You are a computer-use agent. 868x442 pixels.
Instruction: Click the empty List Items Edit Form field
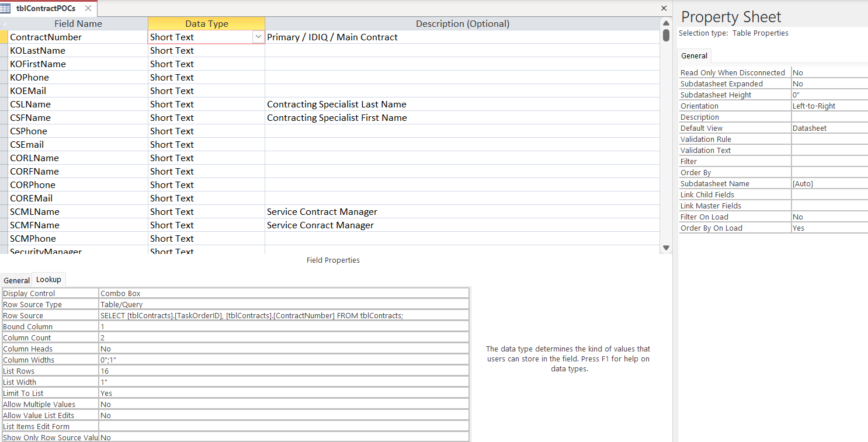284,427
